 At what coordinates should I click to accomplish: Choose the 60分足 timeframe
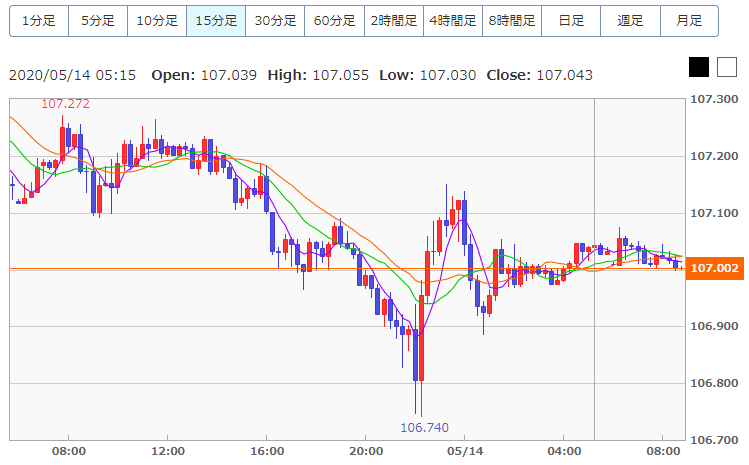[334, 21]
